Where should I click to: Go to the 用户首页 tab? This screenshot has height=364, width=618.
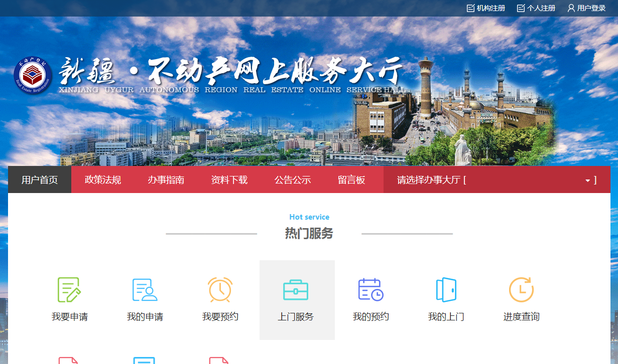click(40, 179)
